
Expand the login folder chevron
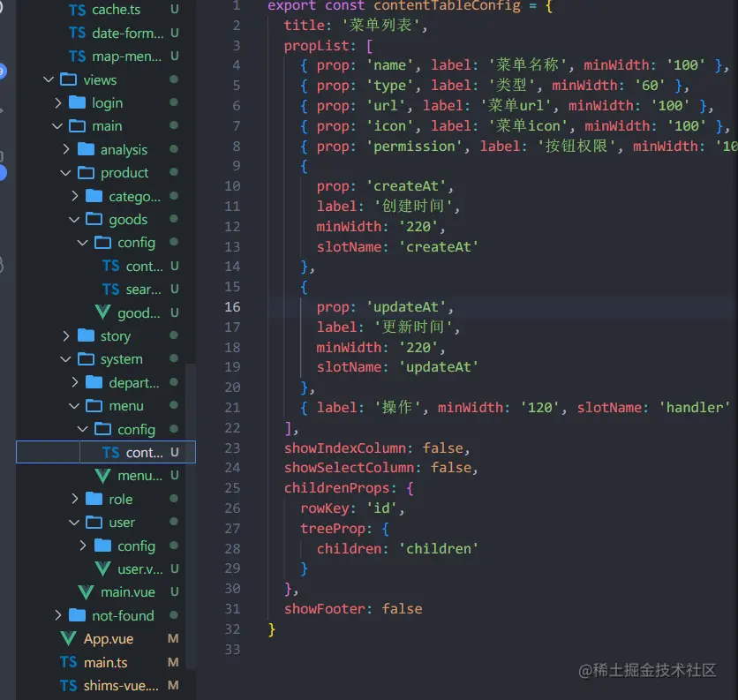pyautogui.click(x=57, y=102)
